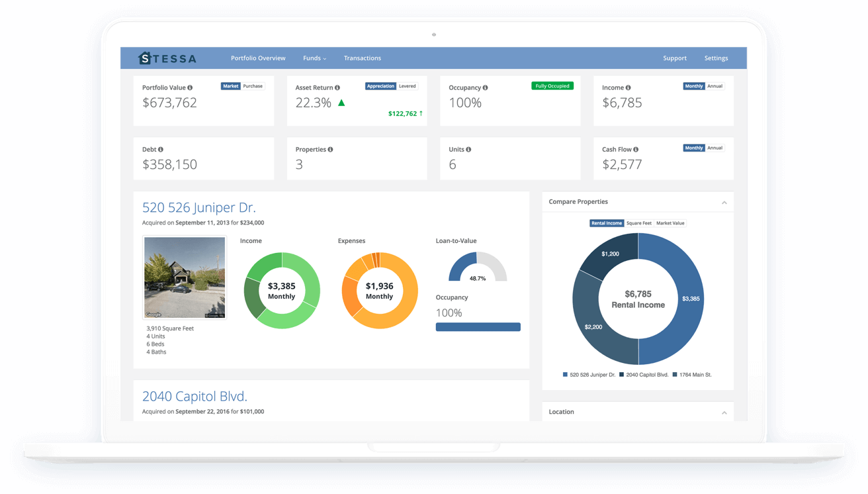Click the info icon beside Portfolio Value
This screenshot has width=868, height=494.
click(190, 87)
